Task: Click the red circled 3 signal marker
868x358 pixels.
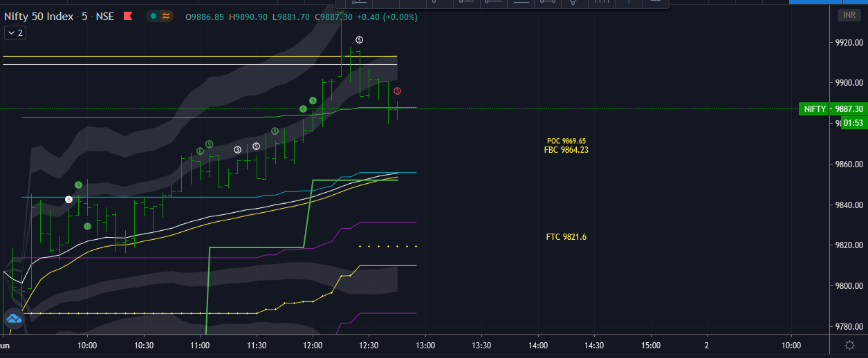Action: [x=397, y=91]
